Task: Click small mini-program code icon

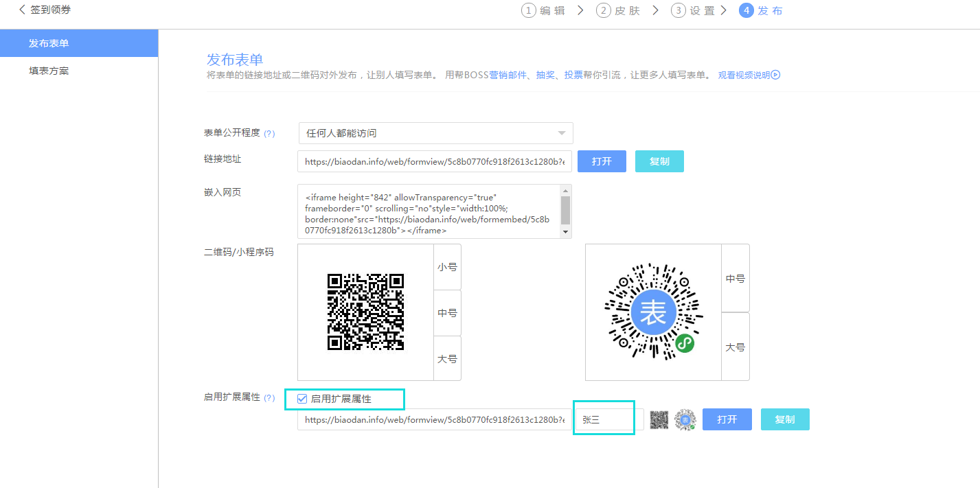Action: [x=685, y=419]
